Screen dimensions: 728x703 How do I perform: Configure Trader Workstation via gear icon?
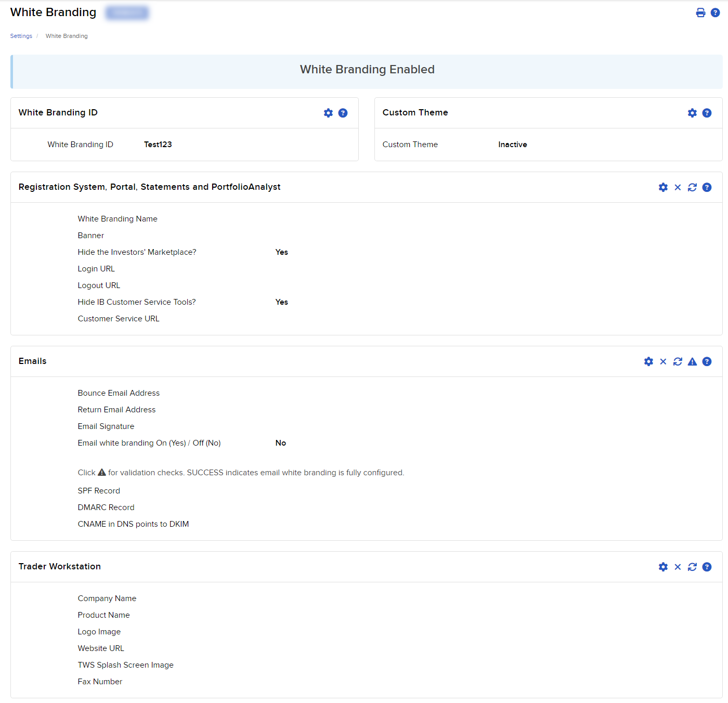663,567
